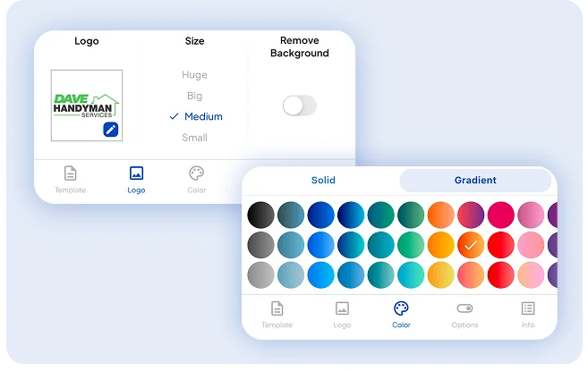This screenshot has height=371, width=588.
Task: Pick the peach-to-pink swatch in the bottom row
Action: click(x=531, y=275)
